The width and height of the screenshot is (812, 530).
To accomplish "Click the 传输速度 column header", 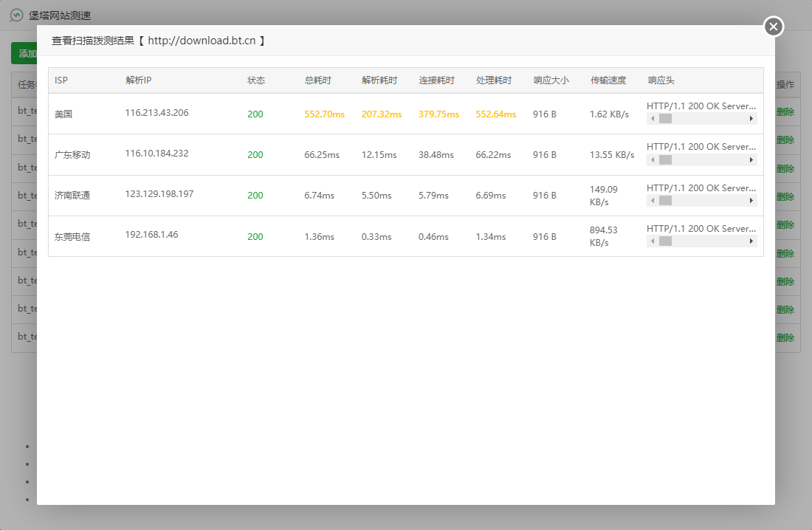I will tap(608, 80).
